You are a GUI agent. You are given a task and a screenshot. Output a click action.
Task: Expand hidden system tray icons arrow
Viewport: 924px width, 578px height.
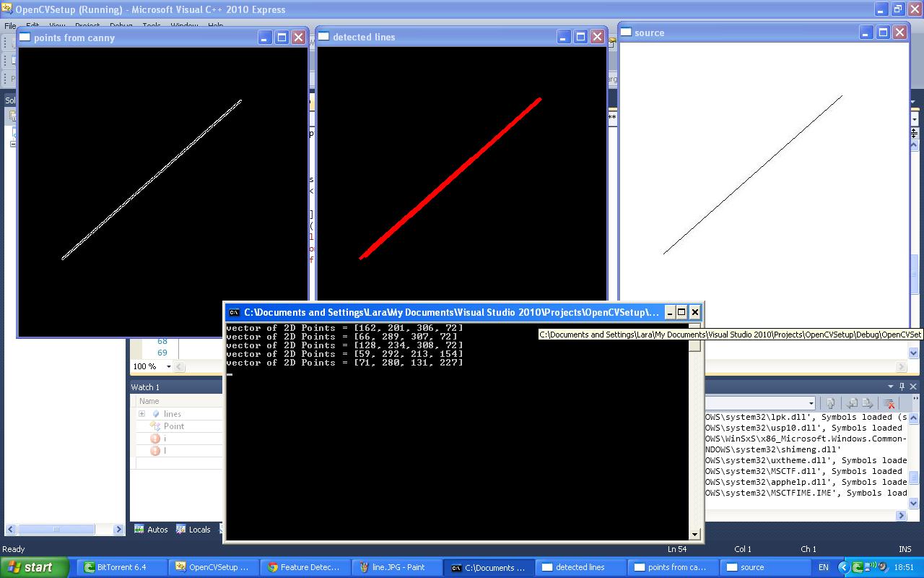844,568
